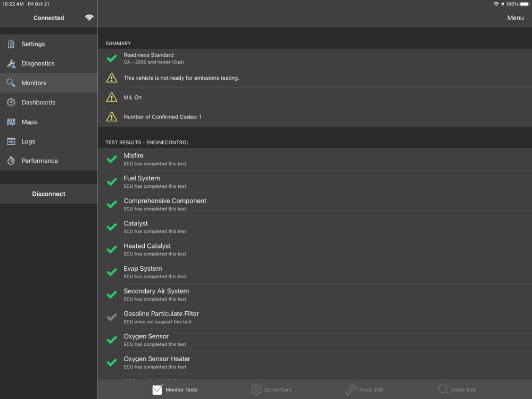The image size is (532, 399).
Task: Select the Gasoline Particulate Filter row
Action: point(315,317)
